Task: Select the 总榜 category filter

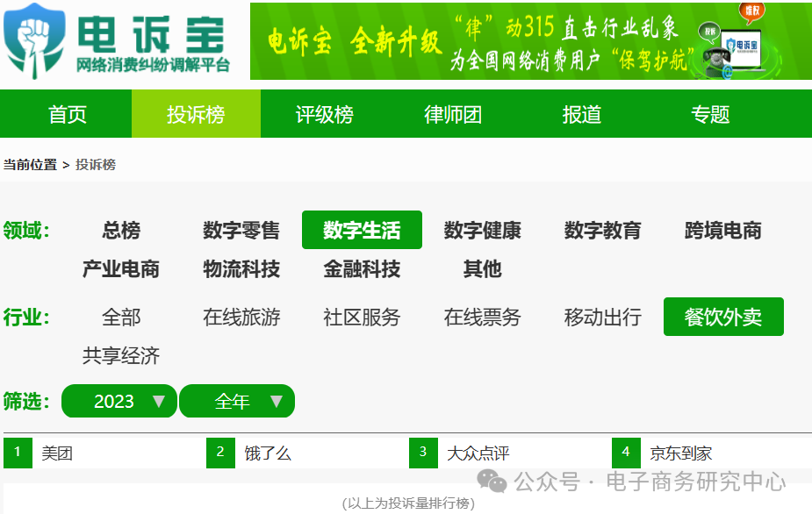Action: (x=120, y=230)
